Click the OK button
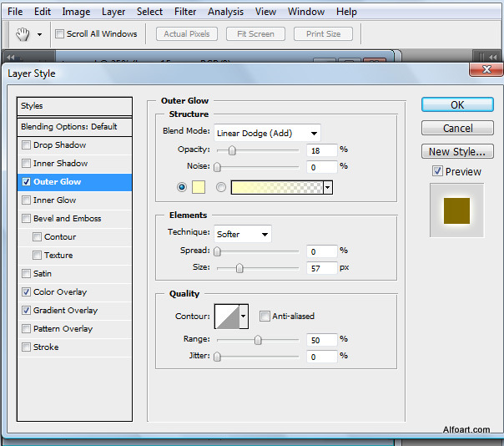The height and width of the screenshot is (446, 504). point(457,105)
